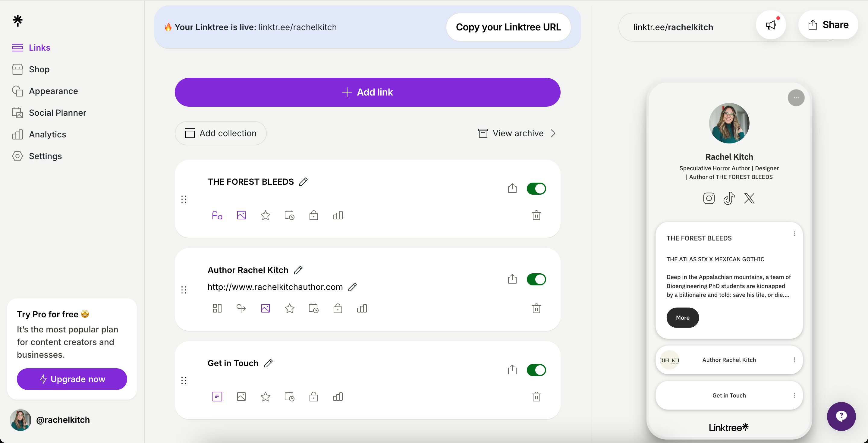Open the analytics chart icon on Author Rachel Kitch
This screenshot has width=868, height=443.
[x=362, y=308]
